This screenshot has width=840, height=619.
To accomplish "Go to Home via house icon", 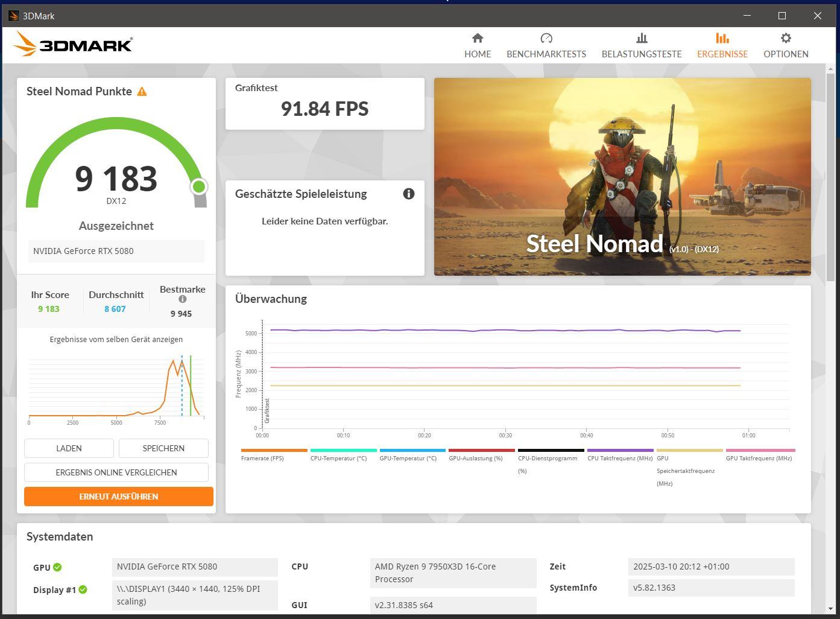I will point(478,39).
